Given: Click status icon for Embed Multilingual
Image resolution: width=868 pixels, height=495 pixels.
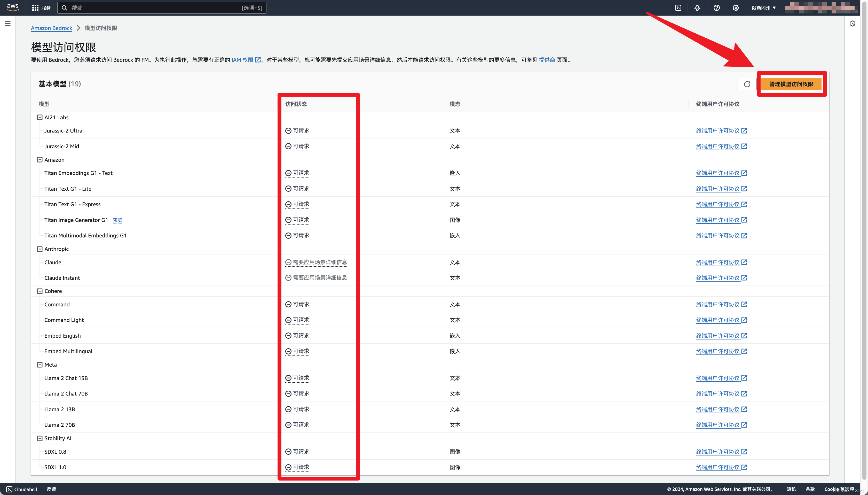Looking at the screenshot, I should coord(288,351).
